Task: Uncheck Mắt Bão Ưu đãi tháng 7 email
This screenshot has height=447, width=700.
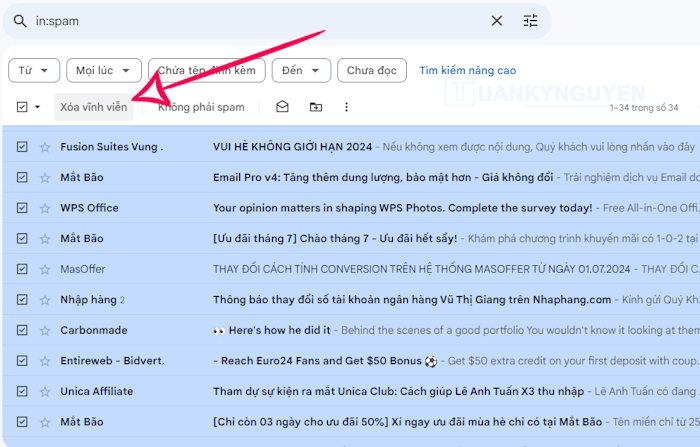Action: [22, 238]
